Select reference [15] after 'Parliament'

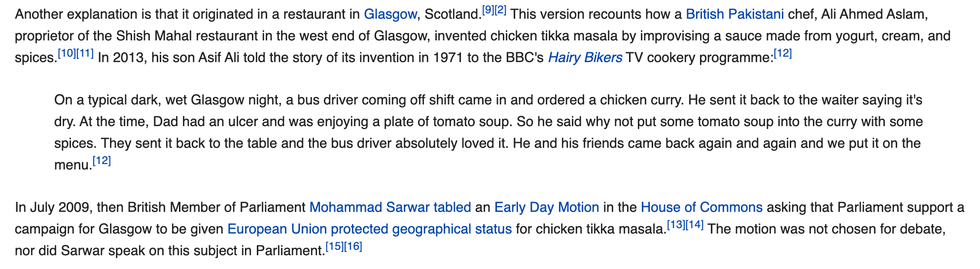click(335, 247)
